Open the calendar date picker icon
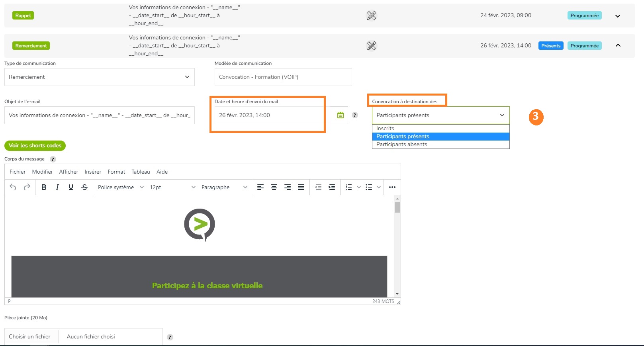The image size is (644, 346). (341, 115)
